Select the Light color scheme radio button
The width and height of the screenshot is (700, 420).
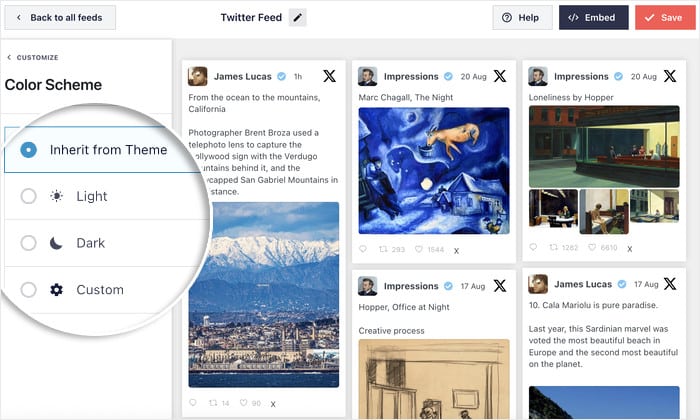[29, 196]
